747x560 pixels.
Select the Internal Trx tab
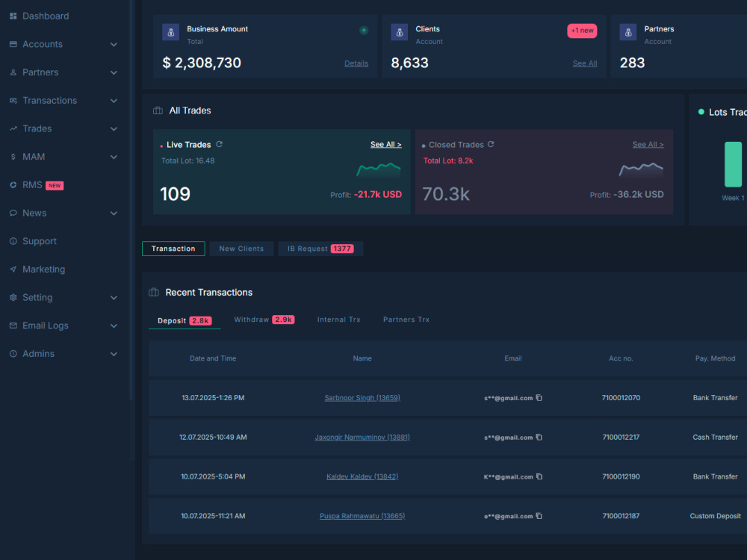point(338,320)
